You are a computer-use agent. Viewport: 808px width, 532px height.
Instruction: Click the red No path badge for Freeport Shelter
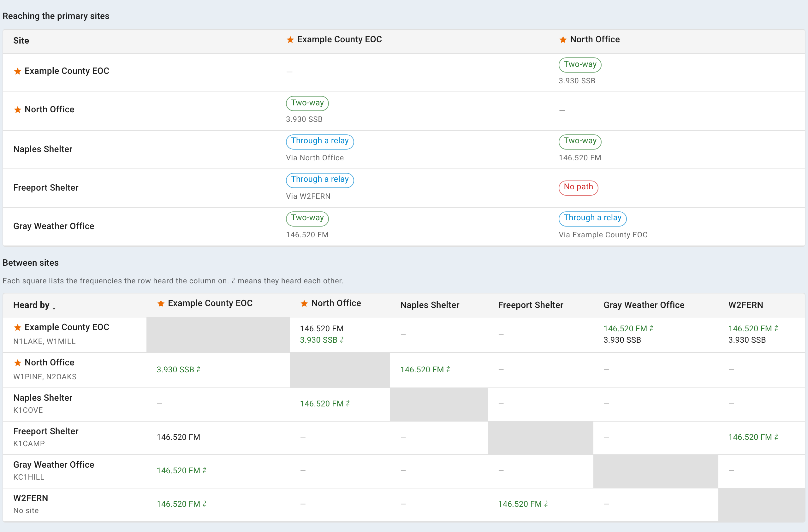578,187
